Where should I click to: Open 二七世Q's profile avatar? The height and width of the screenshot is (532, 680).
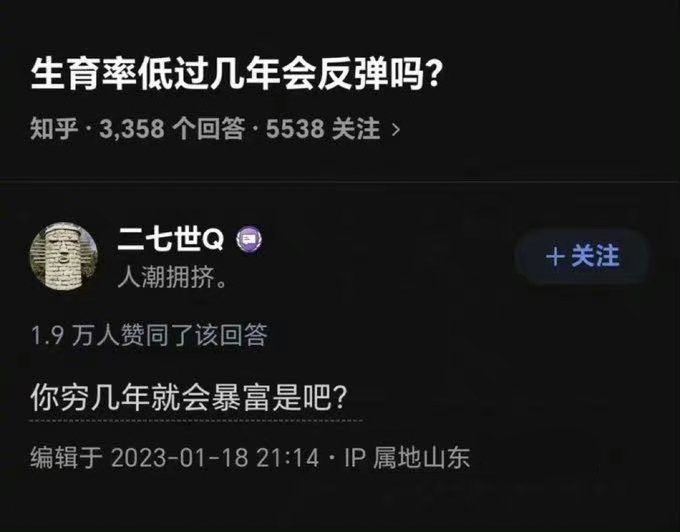click(64, 256)
